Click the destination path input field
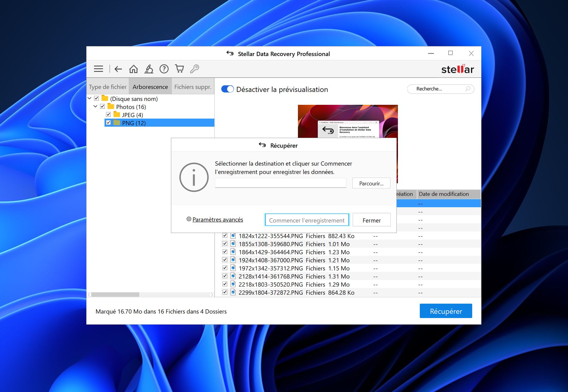Viewport: 568px width, 392px height. click(x=281, y=183)
